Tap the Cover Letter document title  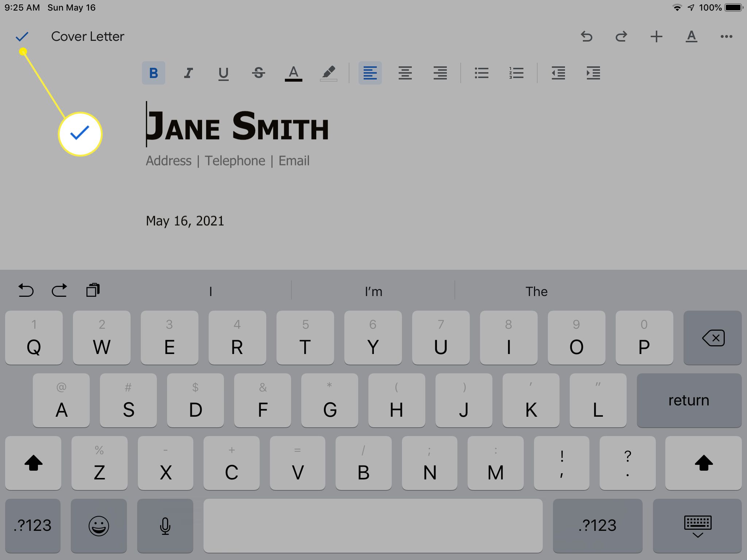point(88,36)
